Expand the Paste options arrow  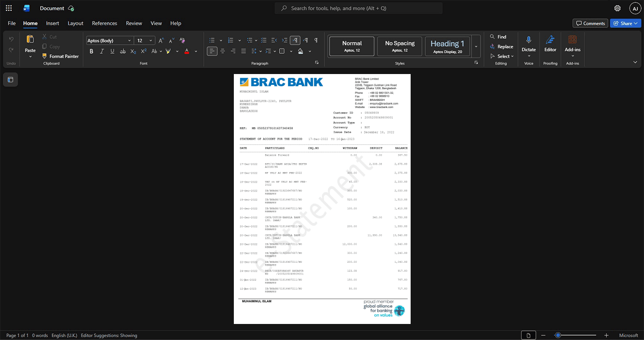[30, 57]
